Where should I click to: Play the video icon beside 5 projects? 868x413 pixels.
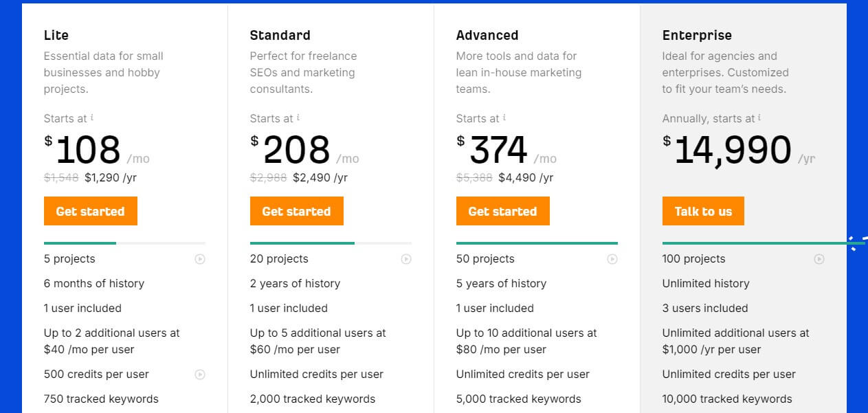[x=199, y=259]
